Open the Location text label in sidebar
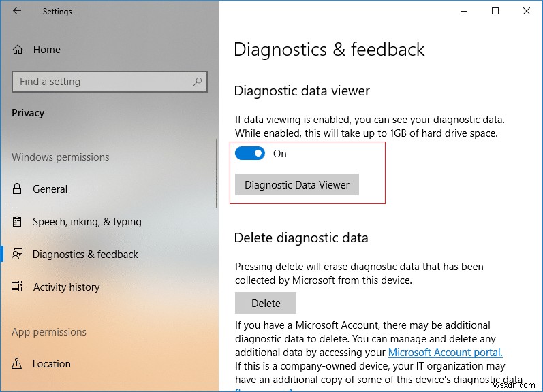543x392 pixels. 52,364
